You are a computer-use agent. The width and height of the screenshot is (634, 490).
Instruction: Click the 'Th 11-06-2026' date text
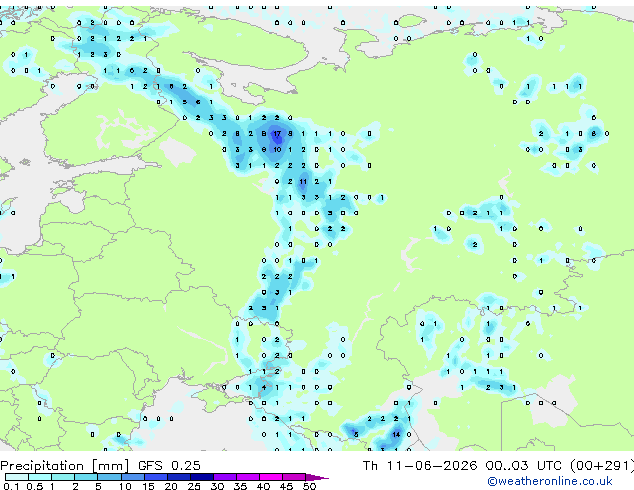tap(420, 466)
